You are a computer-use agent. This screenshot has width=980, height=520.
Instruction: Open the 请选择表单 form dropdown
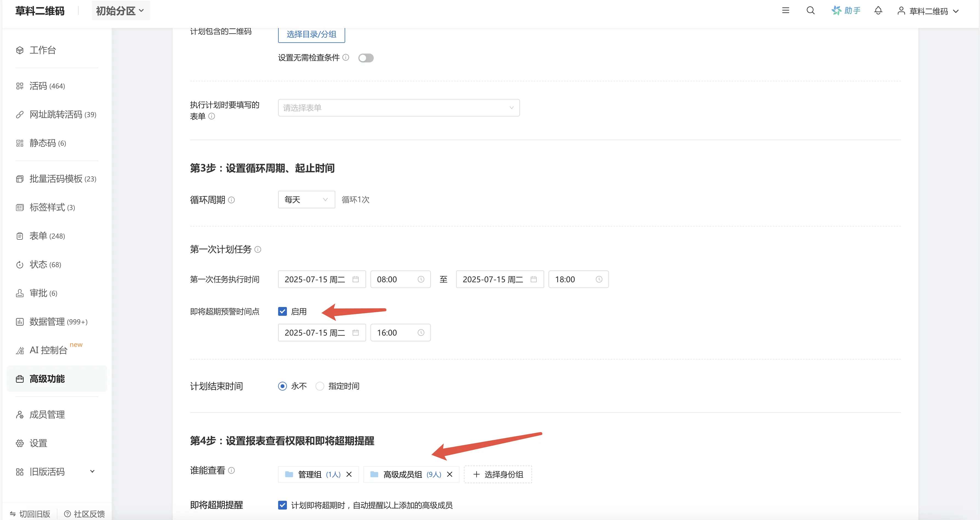399,108
